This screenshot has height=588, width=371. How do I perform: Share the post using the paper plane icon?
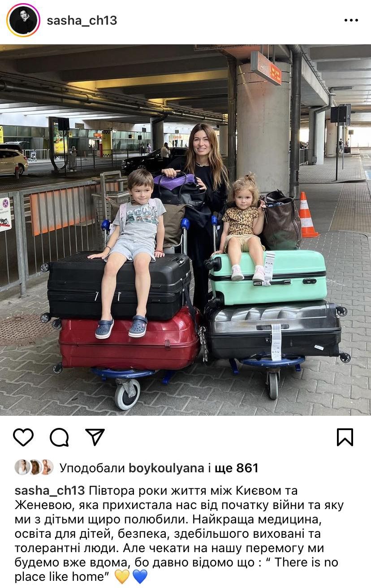coord(95,437)
